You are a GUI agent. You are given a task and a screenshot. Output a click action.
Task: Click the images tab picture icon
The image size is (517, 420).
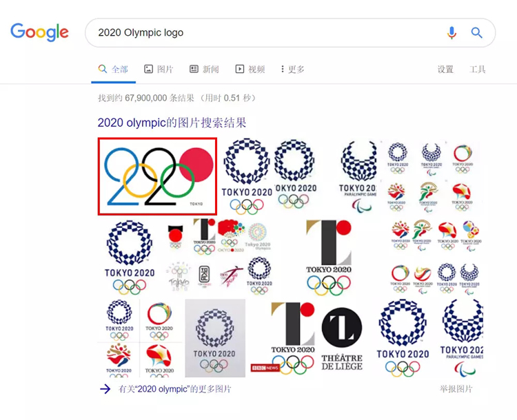coord(148,70)
